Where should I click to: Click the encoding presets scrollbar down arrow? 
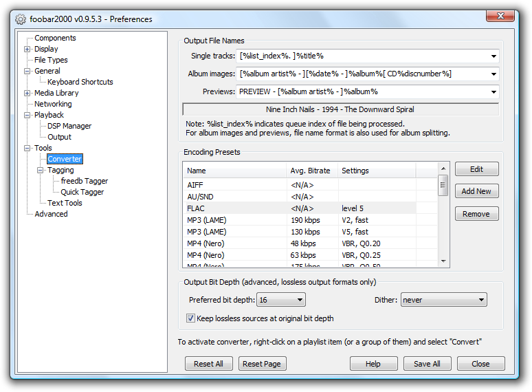coord(443,261)
